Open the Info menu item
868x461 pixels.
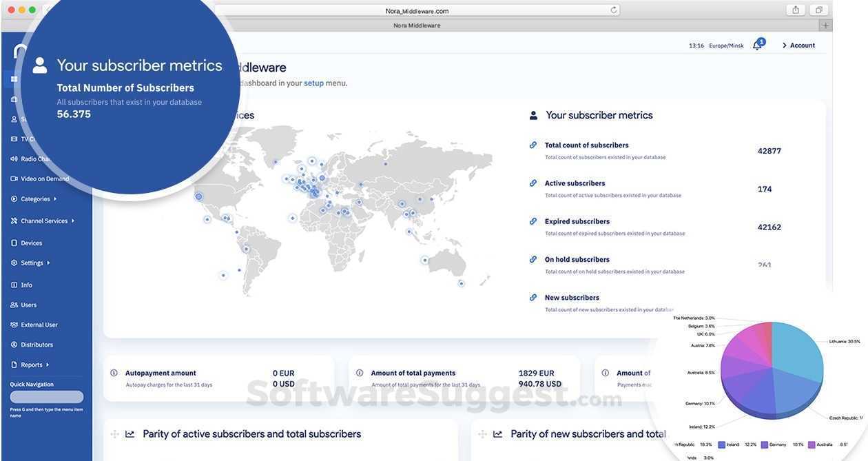pos(26,285)
